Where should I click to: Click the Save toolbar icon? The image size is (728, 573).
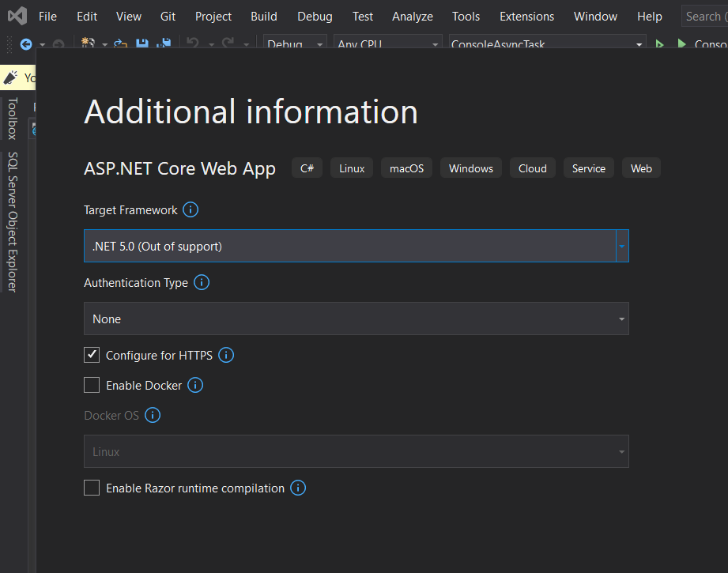point(142,43)
